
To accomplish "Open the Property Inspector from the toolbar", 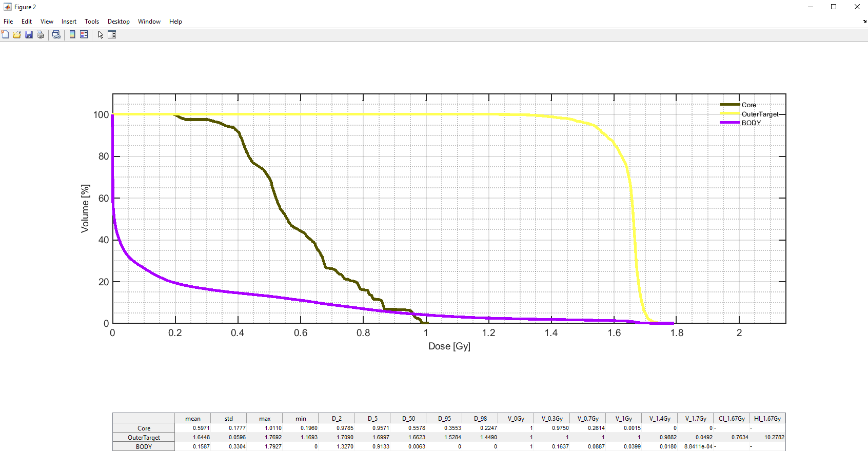I will 112,34.
